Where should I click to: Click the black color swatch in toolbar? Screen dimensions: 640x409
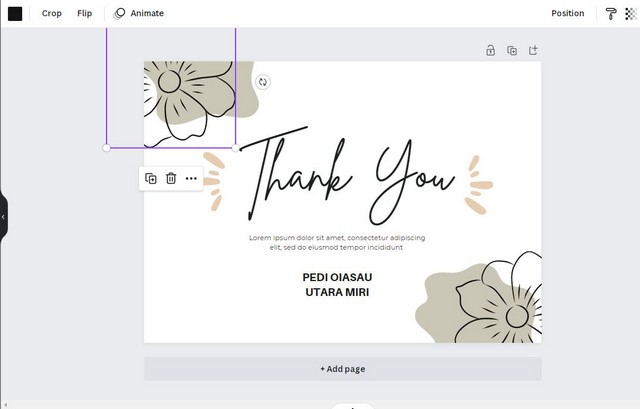click(15, 13)
